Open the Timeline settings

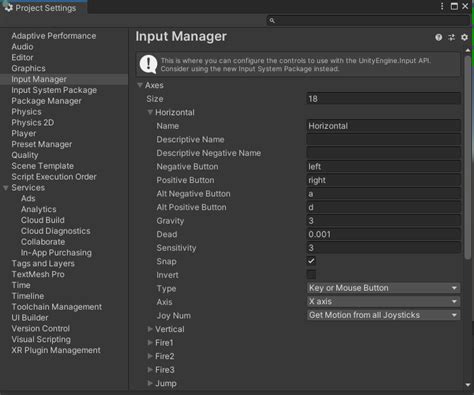[x=28, y=296]
